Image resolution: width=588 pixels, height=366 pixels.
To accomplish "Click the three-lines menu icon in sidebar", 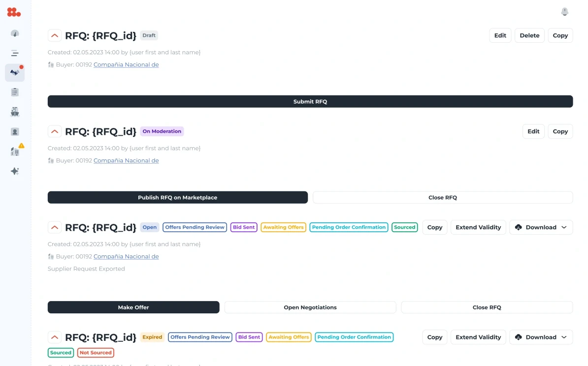I will (x=15, y=53).
